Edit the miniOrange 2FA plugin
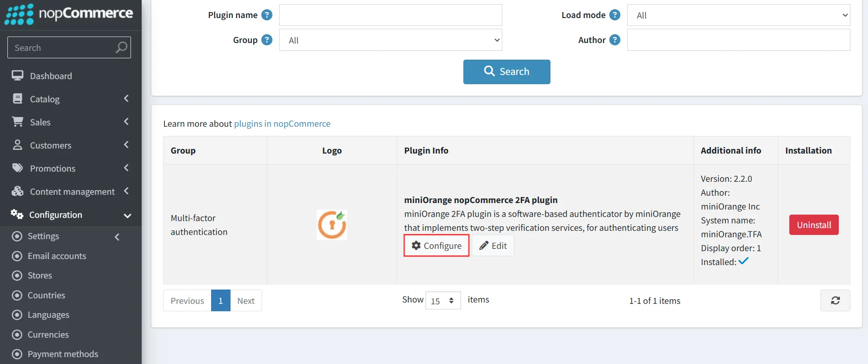This screenshot has width=868, height=364. click(493, 246)
